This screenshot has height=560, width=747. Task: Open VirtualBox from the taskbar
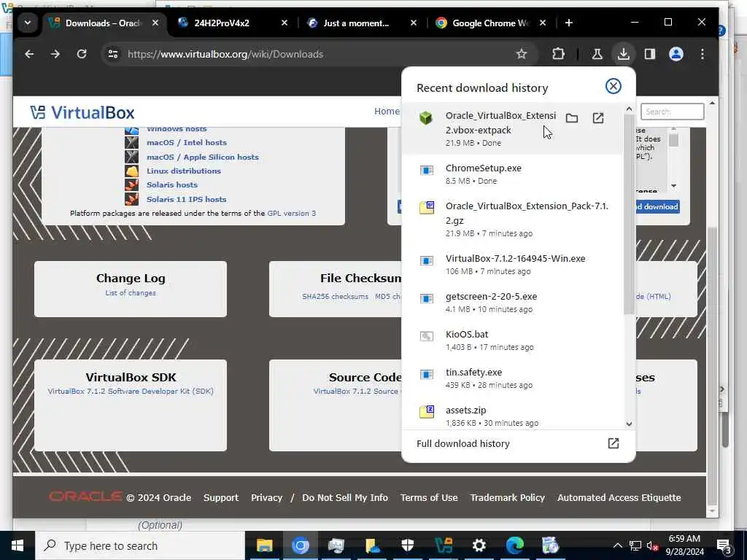coord(444,545)
